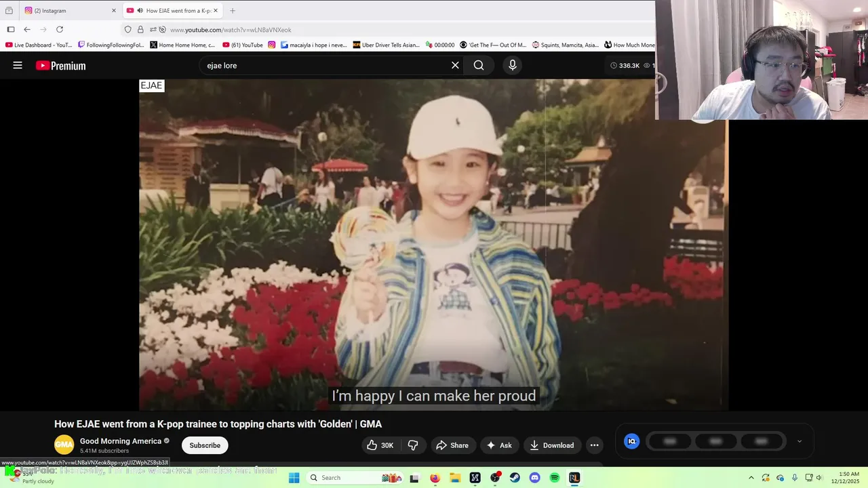Open the Uber Driver Tells Asian bookmark

pyautogui.click(x=387, y=45)
